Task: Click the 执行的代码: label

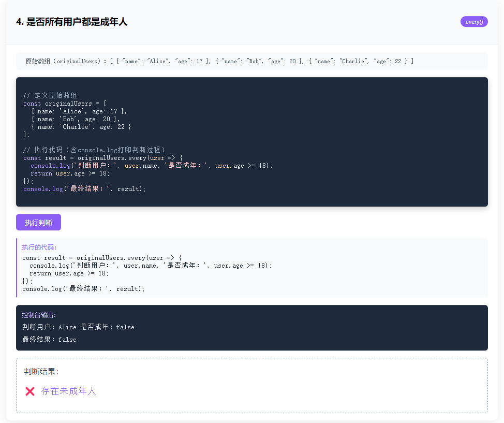Action: click(39, 247)
